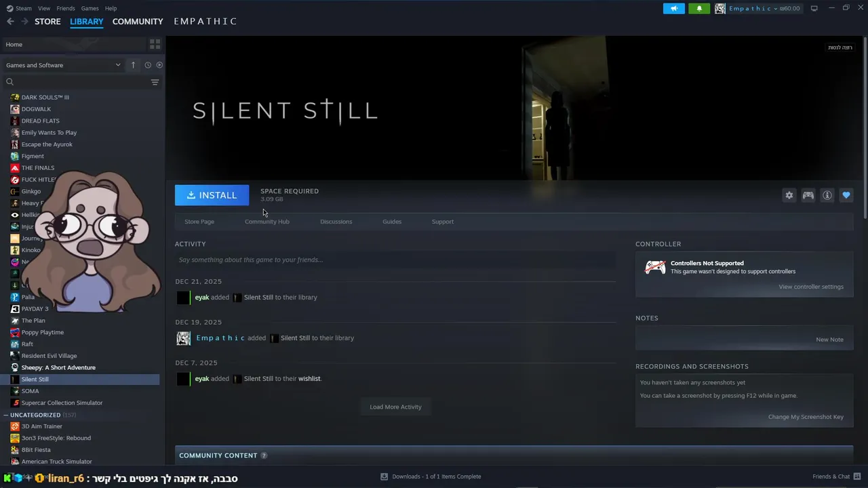Click the Downloads status icon

tap(384, 476)
